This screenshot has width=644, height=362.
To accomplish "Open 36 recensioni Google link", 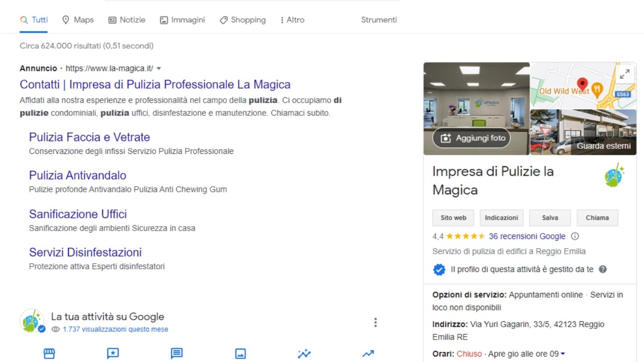I will tap(527, 236).
